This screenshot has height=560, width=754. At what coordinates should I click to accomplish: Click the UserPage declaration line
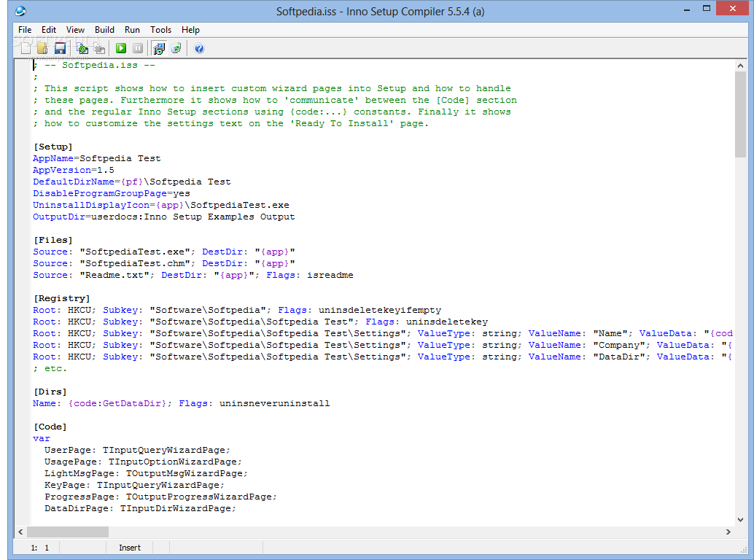(x=138, y=450)
